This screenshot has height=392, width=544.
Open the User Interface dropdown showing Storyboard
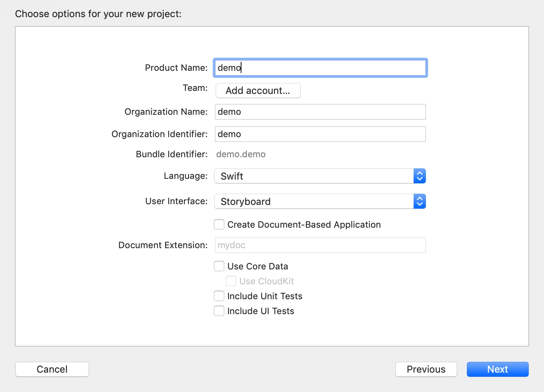320,201
